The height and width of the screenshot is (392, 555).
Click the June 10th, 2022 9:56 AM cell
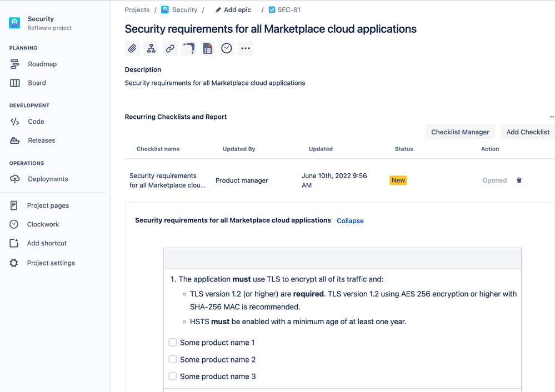point(334,180)
